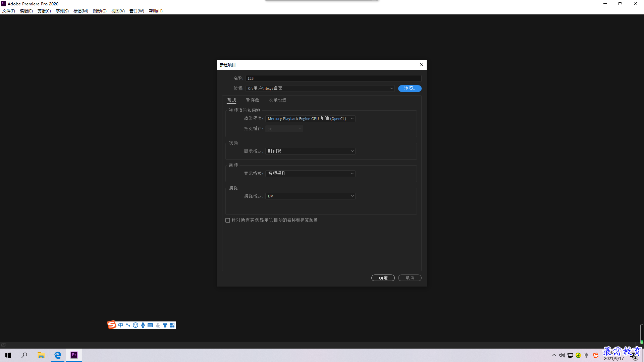
Task: Open the volume control in the system tray
Action: coord(562,355)
